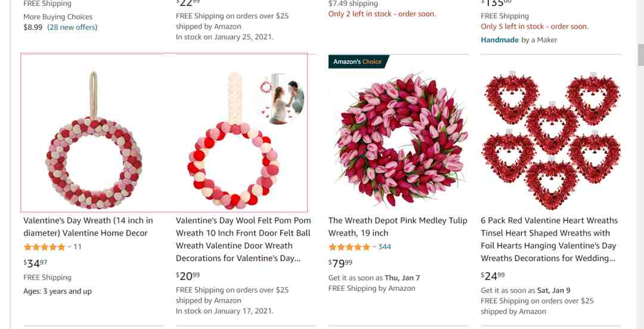Click the page vertical scrollbar thumb
This screenshot has width=644, height=329.
[640, 55]
